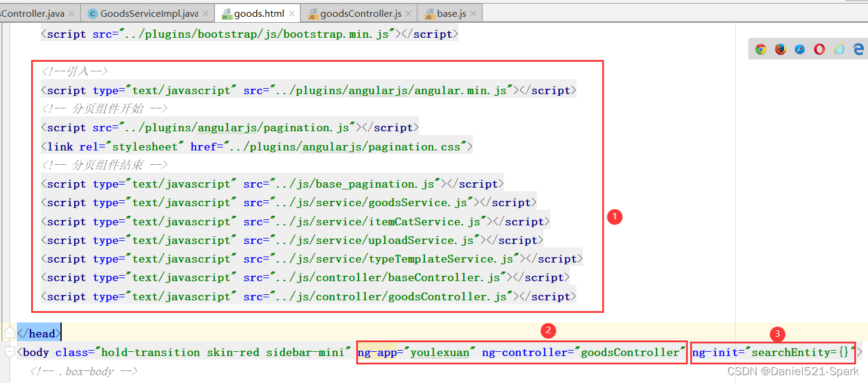This screenshot has height=383, width=868.
Task: Close the Controller.java tab
Action: coord(72,14)
